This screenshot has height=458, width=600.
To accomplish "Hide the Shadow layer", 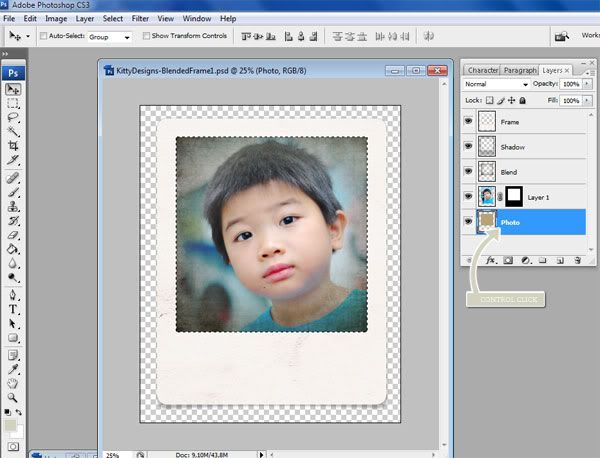I will (x=468, y=146).
